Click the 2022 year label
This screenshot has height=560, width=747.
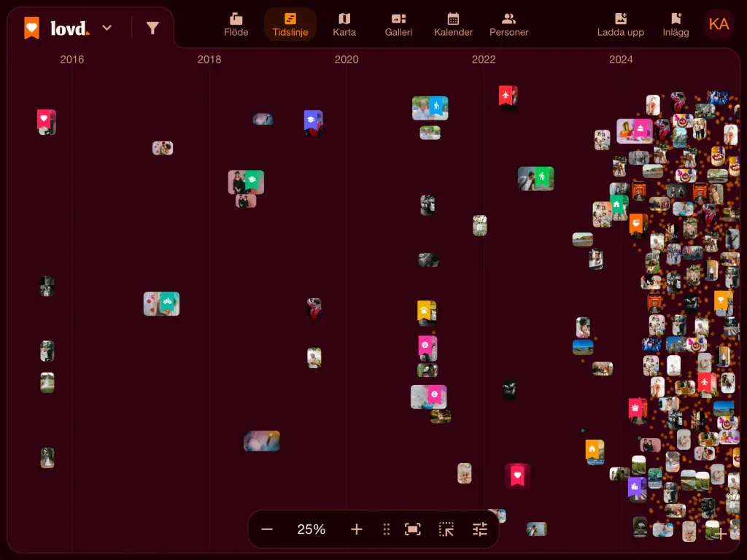484,60
